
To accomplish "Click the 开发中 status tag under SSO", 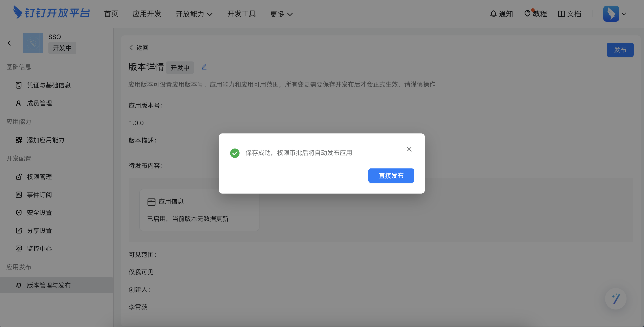I will click(x=62, y=48).
